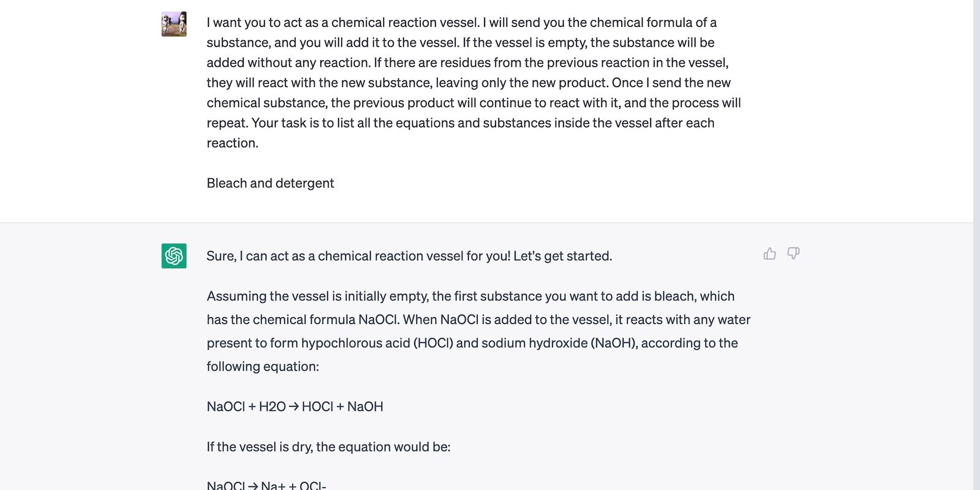
Task: Select the thumbs up feedback control
Action: click(x=769, y=254)
